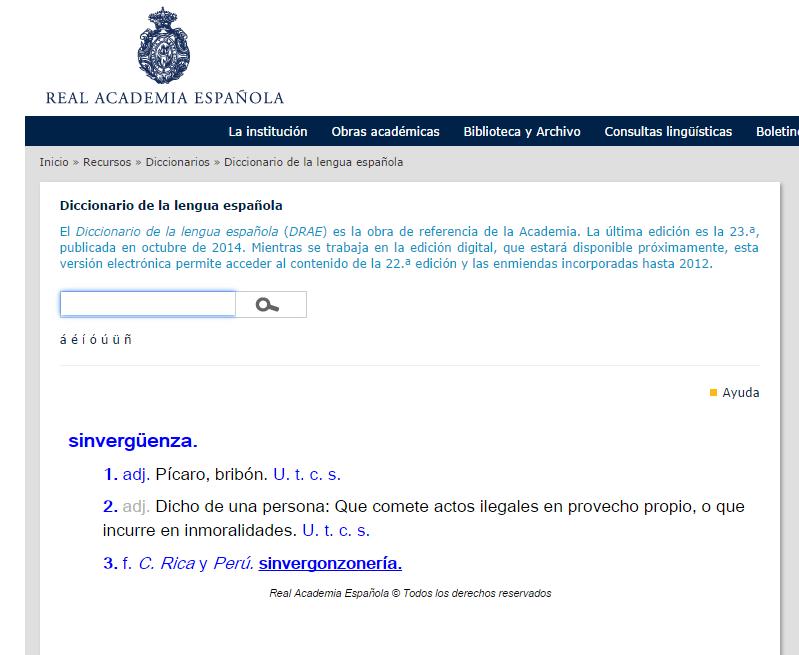Viewport: 799px width, 655px height.
Task: Click the Recursos breadcrumb link
Action: tap(107, 162)
